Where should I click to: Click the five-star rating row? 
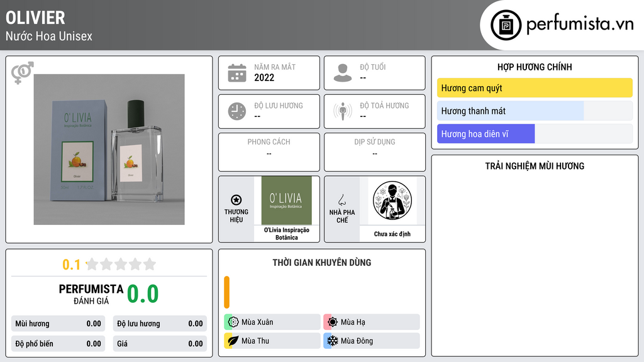(x=121, y=265)
